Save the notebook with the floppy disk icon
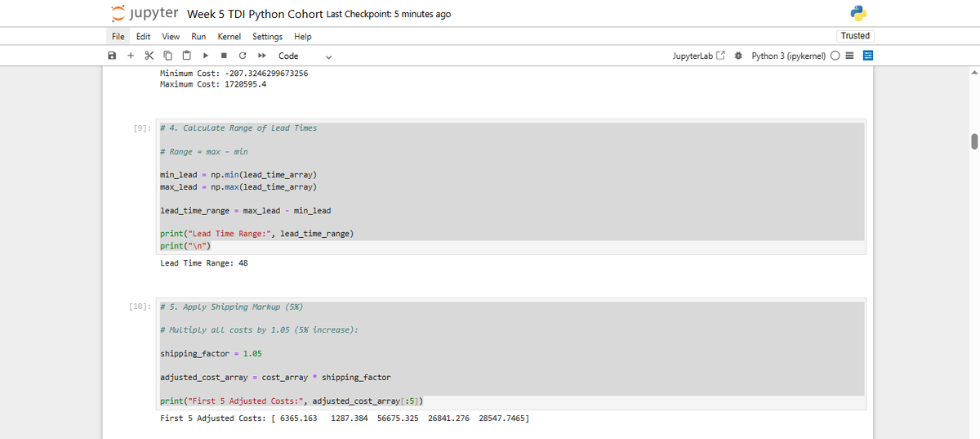This screenshot has height=439, width=980. coord(112,56)
